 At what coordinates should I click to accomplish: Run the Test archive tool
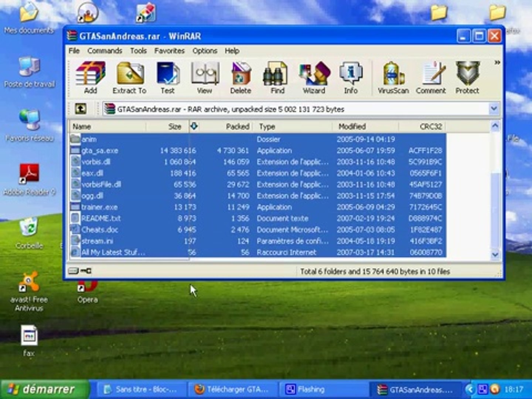[167, 77]
